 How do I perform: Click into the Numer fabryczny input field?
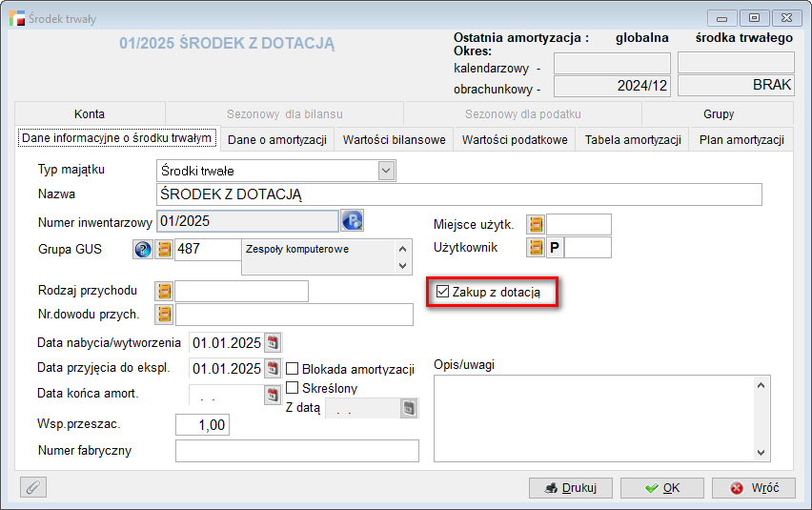click(x=297, y=451)
